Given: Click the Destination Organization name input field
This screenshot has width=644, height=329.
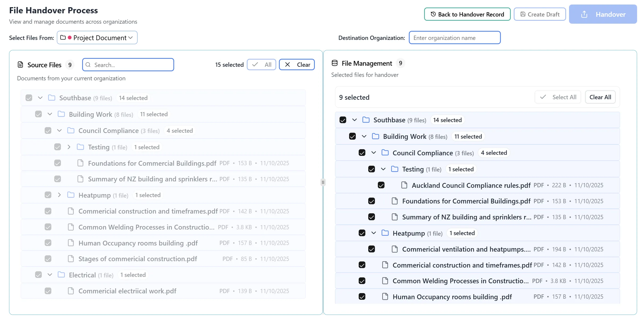Looking at the screenshot, I should 454,38.
